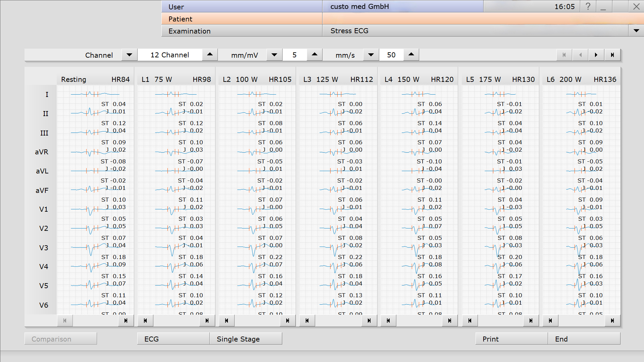Click the End button

click(584, 339)
